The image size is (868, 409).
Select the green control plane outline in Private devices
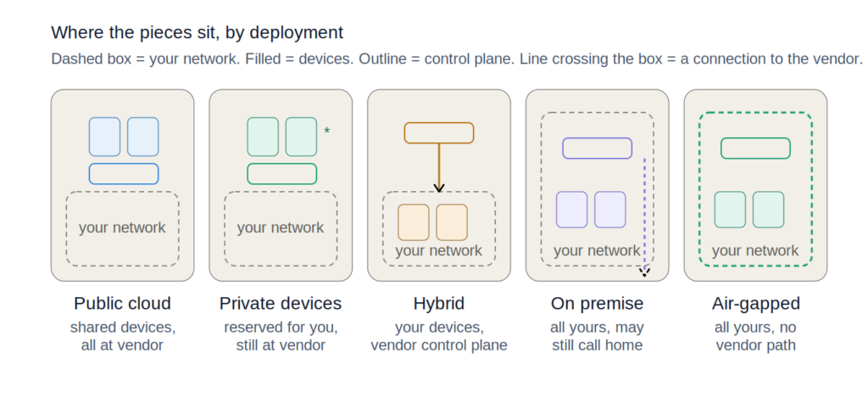click(282, 174)
